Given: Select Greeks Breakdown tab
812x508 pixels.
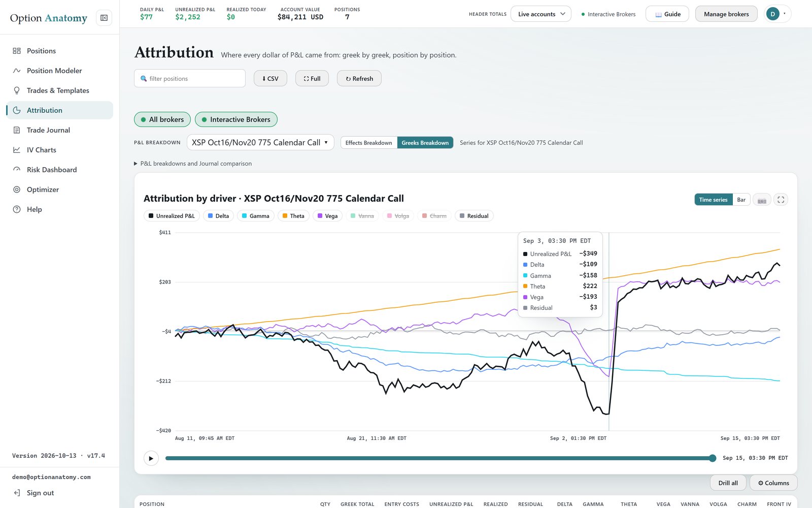Looking at the screenshot, I should pos(425,143).
